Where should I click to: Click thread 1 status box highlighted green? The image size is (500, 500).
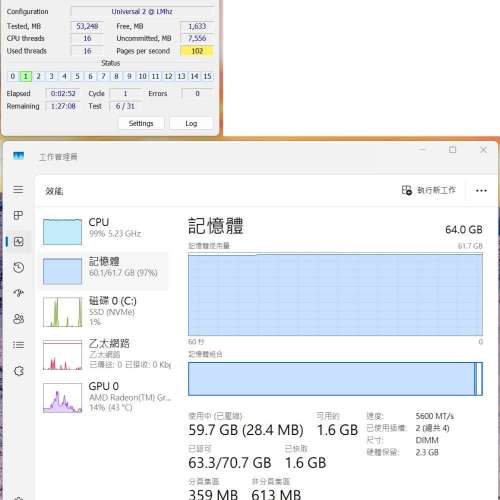25,76
